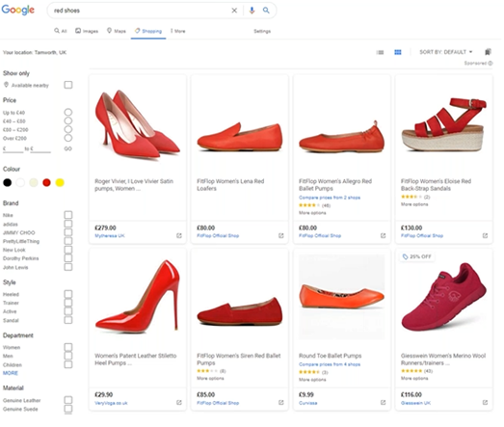The width and height of the screenshot is (504, 427).
Task: Switch to the Images tab
Action: [x=87, y=31]
